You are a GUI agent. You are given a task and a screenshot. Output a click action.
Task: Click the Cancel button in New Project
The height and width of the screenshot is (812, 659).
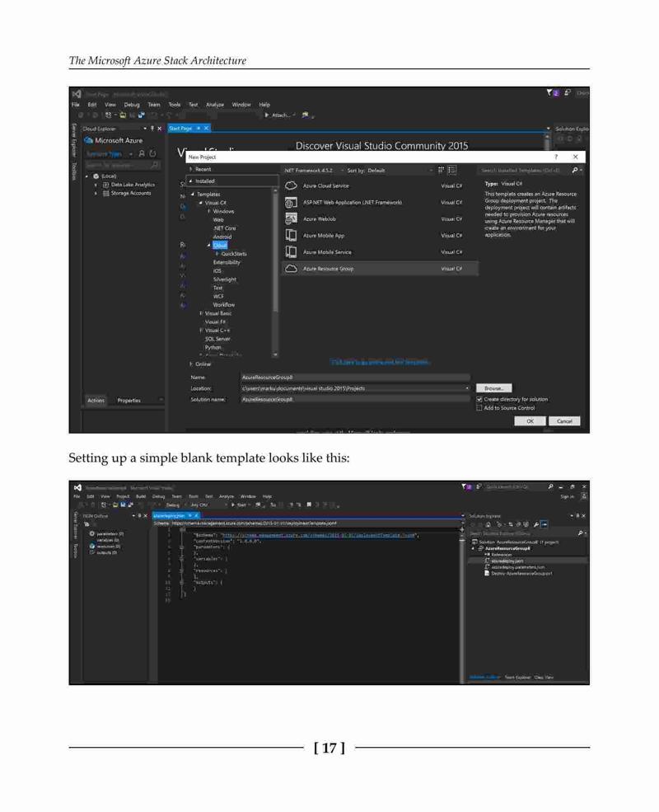[564, 421]
